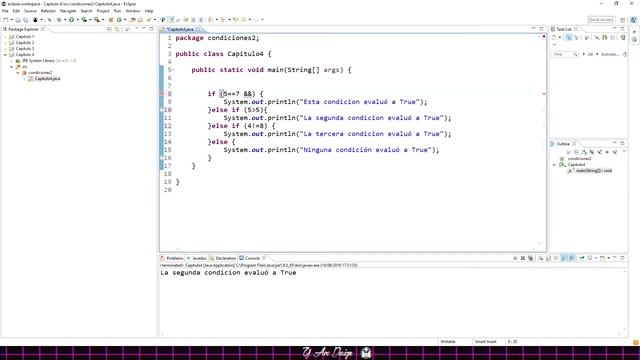Open the Display Selected Console dropdown
The width and height of the screenshot is (640, 360).
click(x=596, y=258)
